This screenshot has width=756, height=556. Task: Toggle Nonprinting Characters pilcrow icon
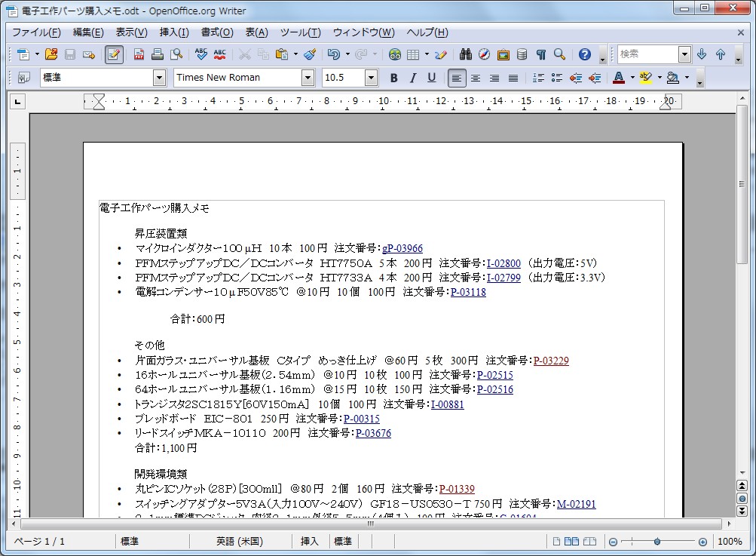coord(541,54)
